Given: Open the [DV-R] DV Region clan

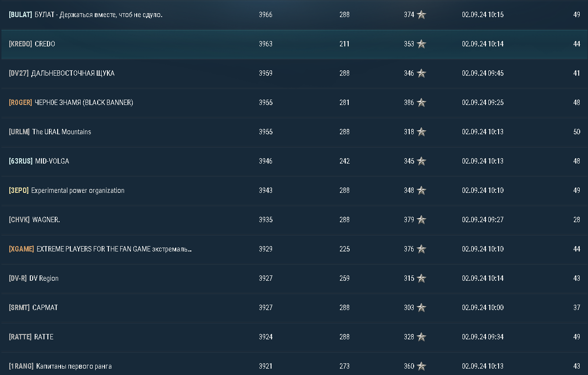Looking at the screenshot, I should [34, 278].
